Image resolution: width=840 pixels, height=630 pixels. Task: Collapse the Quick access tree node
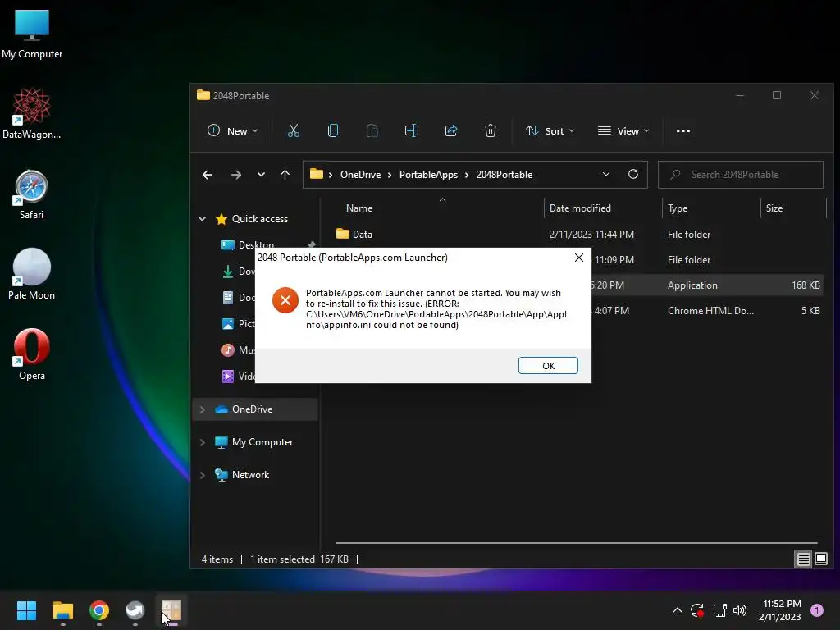tap(203, 219)
